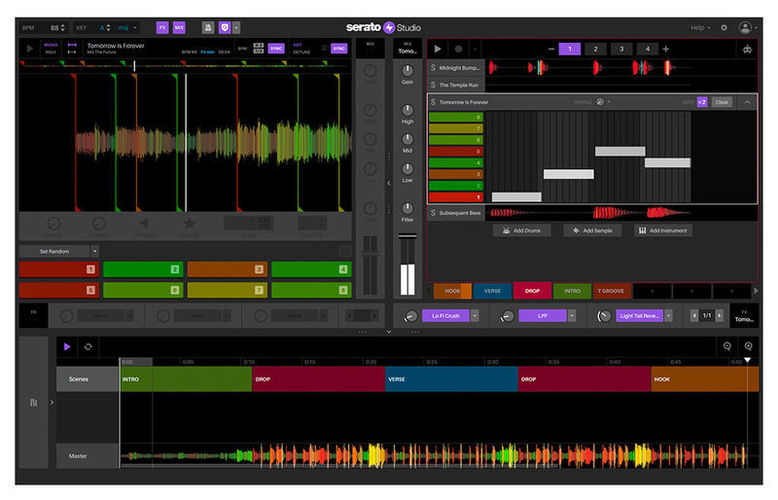This screenshot has height=500, width=778.
Task: Toggle the Mono/Poly mode switch
Action: (51, 48)
